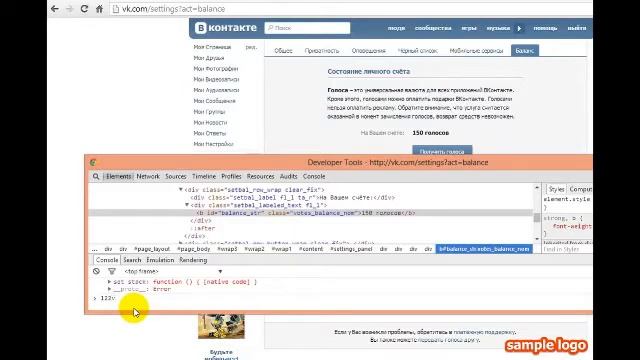Collapse the setbal_labeled_text div node
The width and height of the screenshot is (640, 360).
pos(187,205)
